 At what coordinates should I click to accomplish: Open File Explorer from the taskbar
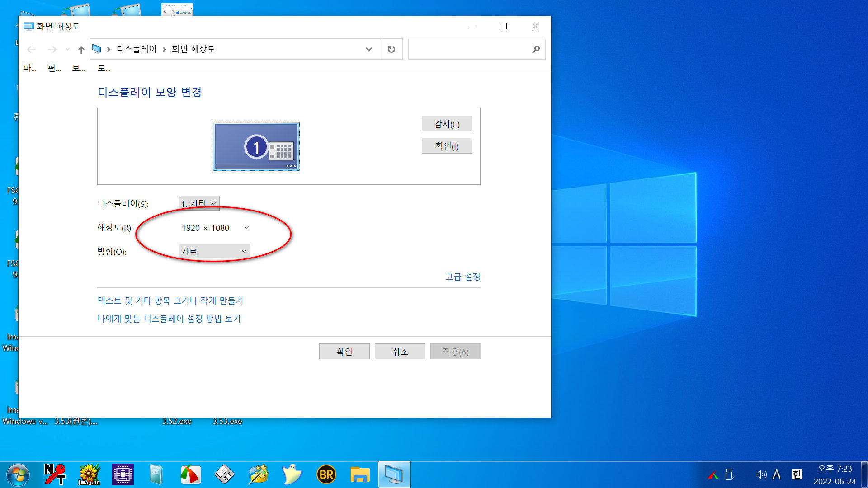pos(360,475)
